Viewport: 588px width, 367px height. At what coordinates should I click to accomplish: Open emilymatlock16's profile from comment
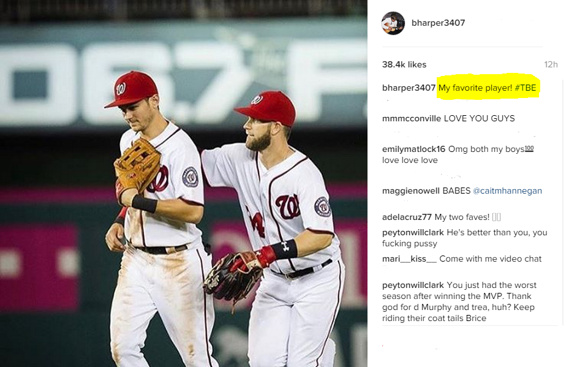tap(413, 149)
